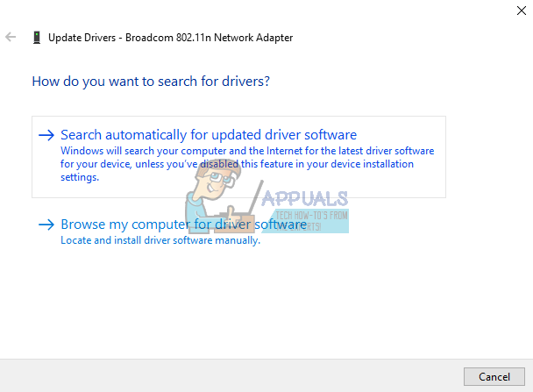This screenshot has width=533, height=392.
Task: Click the title 'Update Drivers - Broadcom 802.11n Network Adapter'
Action: 170,38
